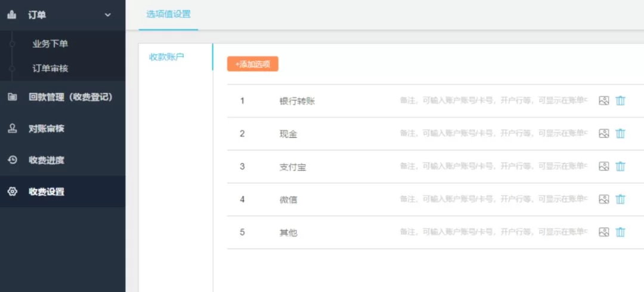The width and height of the screenshot is (644, 292).
Task: Click the +添加选项 button
Action: pyautogui.click(x=252, y=64)
